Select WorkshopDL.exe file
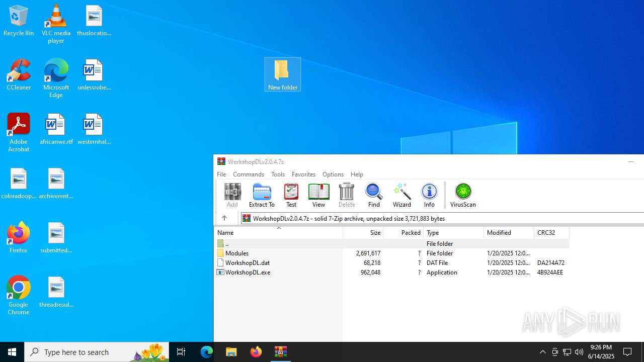644x362 pixels. (392, 272)
